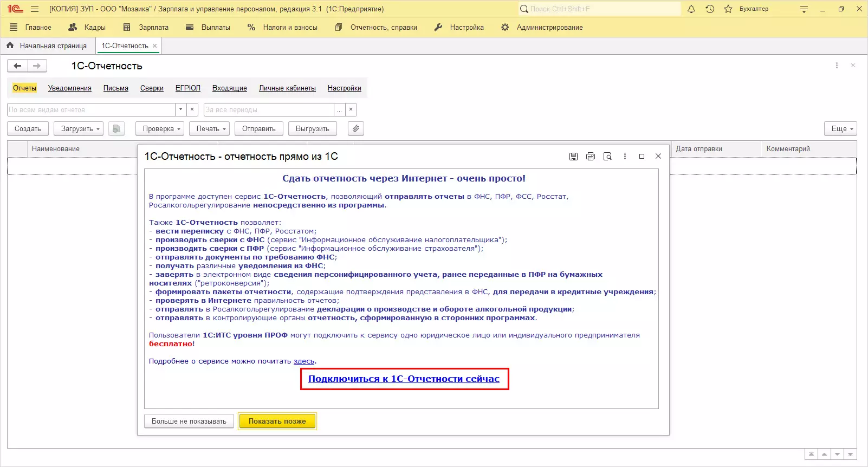Open the sections menu icon left of Главное
Image resolution: width=868 pixels, height=467 pixels.
[x=14, y=27]
